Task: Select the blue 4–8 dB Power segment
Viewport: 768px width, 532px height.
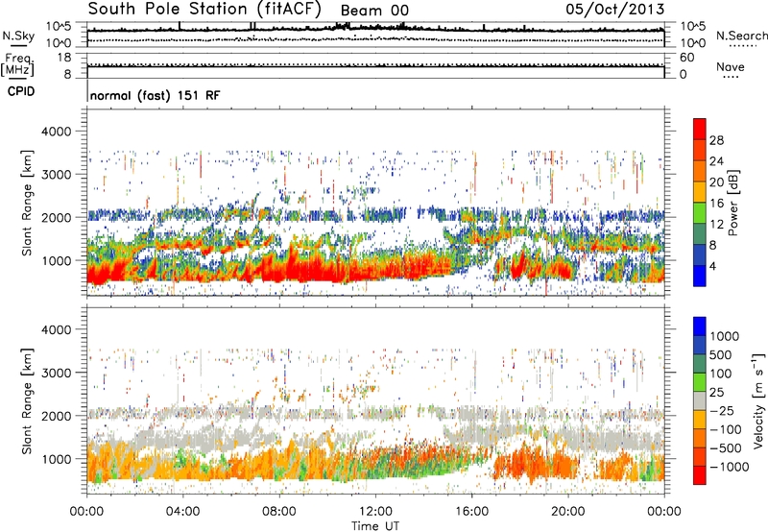Action: pos(700,255)
